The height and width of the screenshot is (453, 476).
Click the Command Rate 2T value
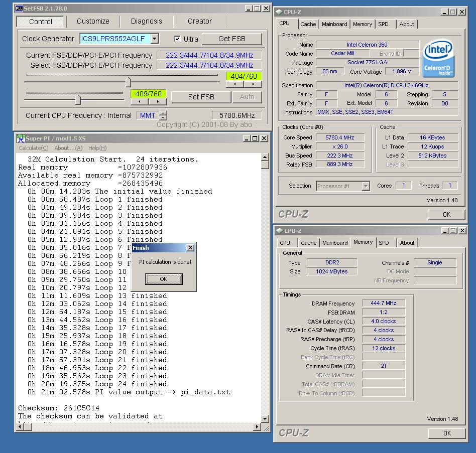384,366
